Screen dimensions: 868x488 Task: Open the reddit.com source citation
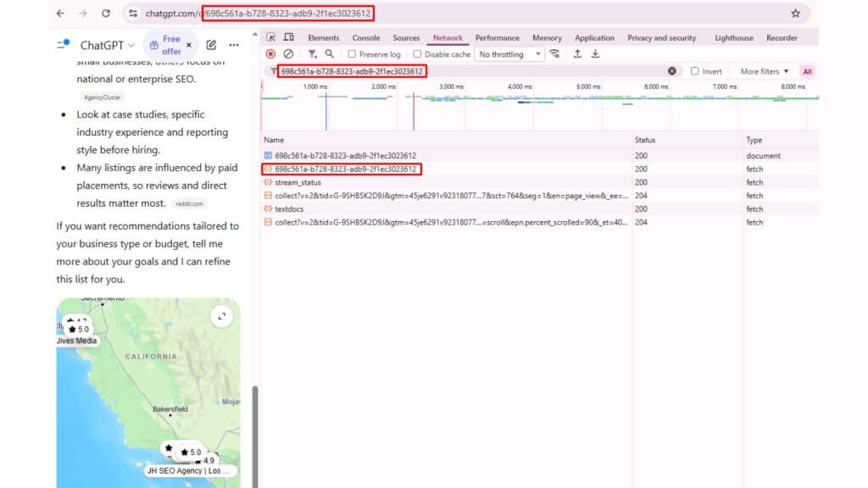(189, 203)
